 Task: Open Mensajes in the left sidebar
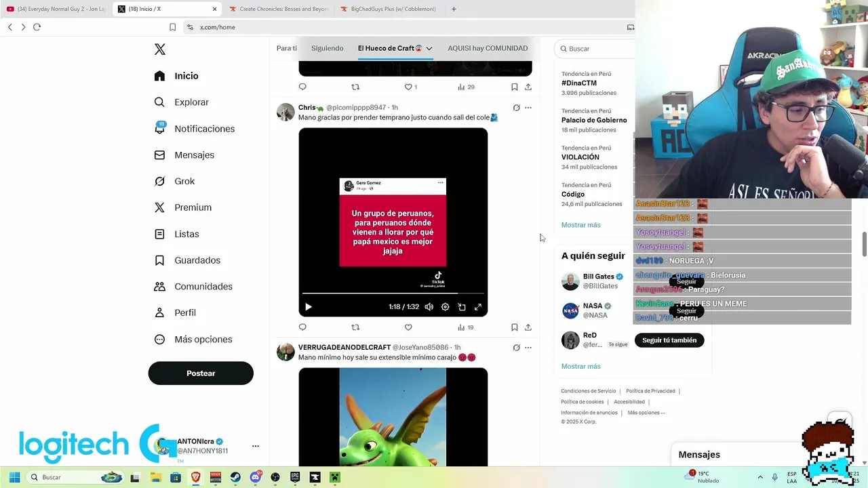(x=184, y=155)
